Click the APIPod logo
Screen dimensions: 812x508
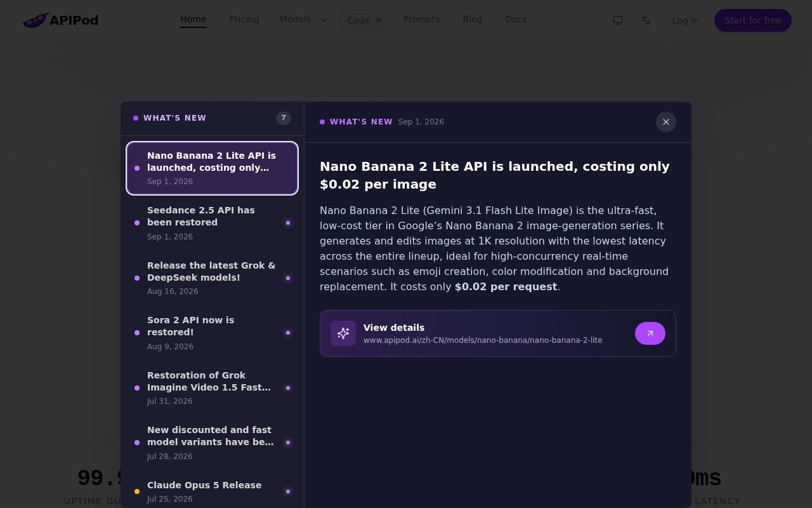61,20
